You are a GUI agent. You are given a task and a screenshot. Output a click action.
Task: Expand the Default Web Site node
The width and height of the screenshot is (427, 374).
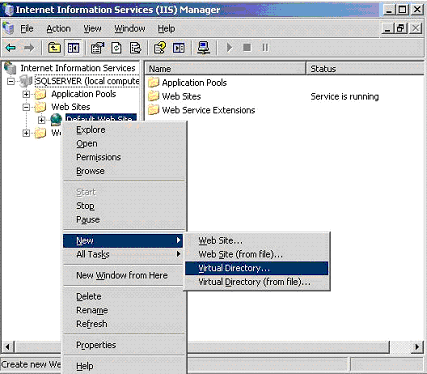click(x=41, y=120)
